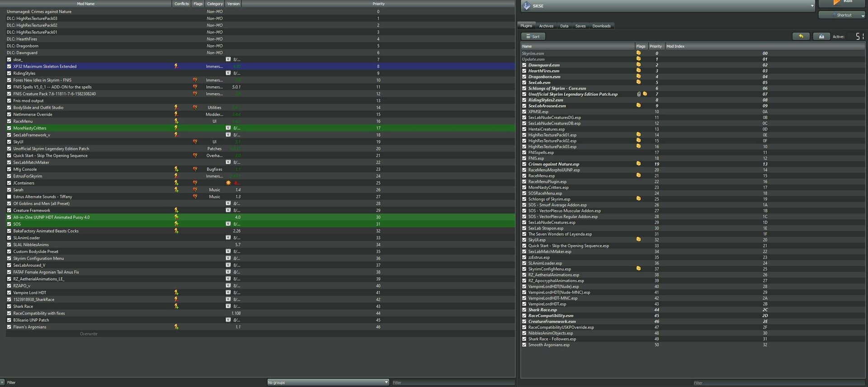Viewport: 868px width, 387px height.
Task: Click the conflict icon on the BakaFactory Animated Beasts Cocks row
Action: pyautogui.click(x=176, y=231)
